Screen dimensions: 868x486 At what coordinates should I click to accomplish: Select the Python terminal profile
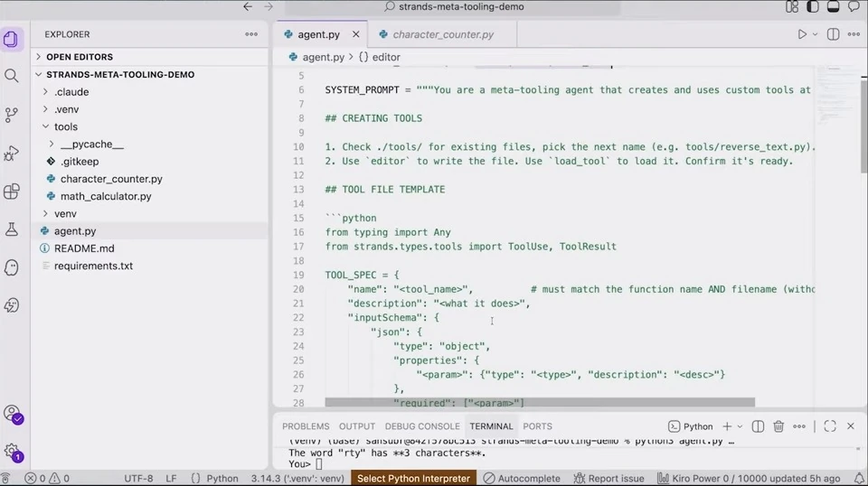coord(691,426)
